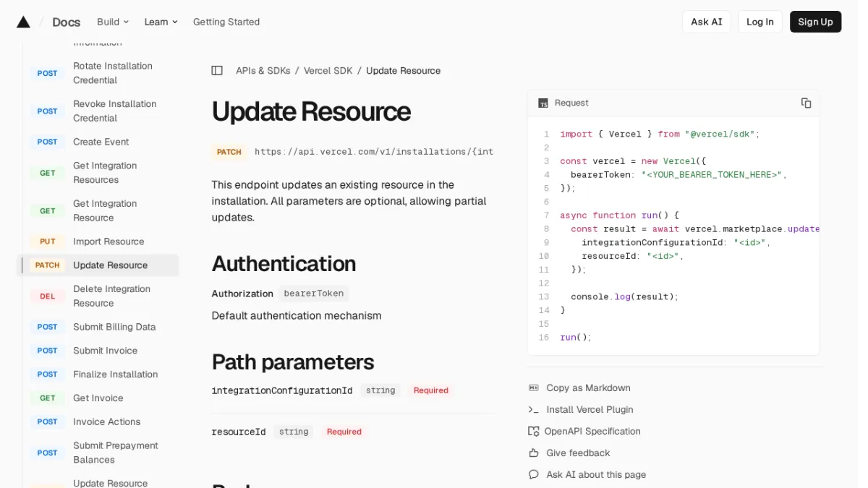The height and width of the screenshot is (488, 868).
Task: Toggle the sidebar panel icon beside breadcrumbs
Action: click(217, 71)
